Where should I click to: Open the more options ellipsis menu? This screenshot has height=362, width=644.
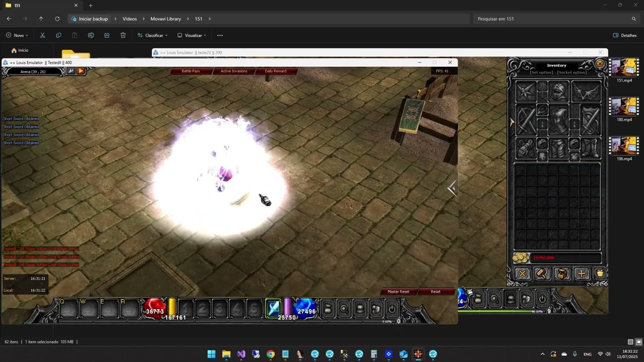[x=220, y=35]
